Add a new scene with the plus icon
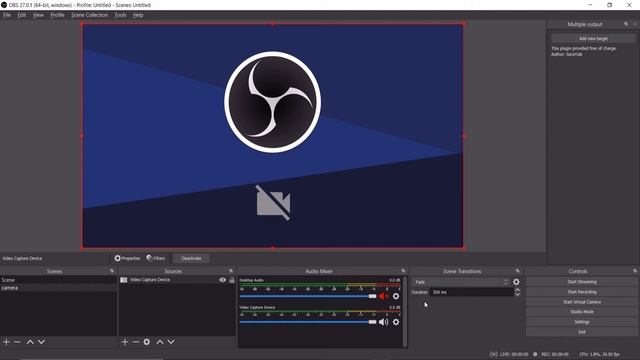Viewport: 640px width, 360px height. 7,342
